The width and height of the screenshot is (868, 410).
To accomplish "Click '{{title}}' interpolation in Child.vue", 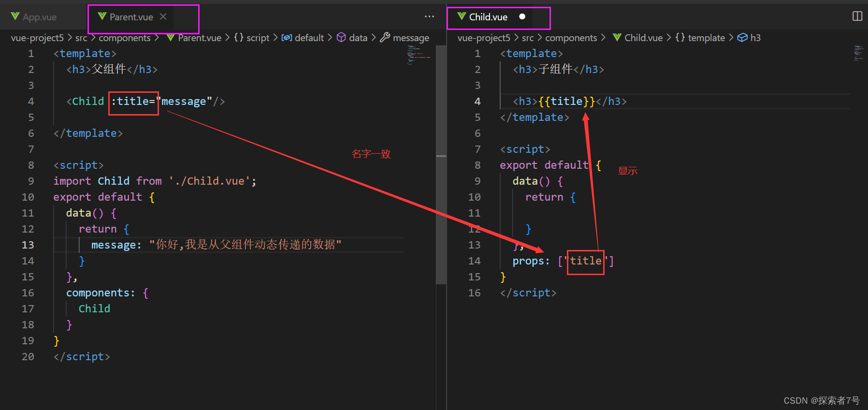I will [x=566, y=101].
